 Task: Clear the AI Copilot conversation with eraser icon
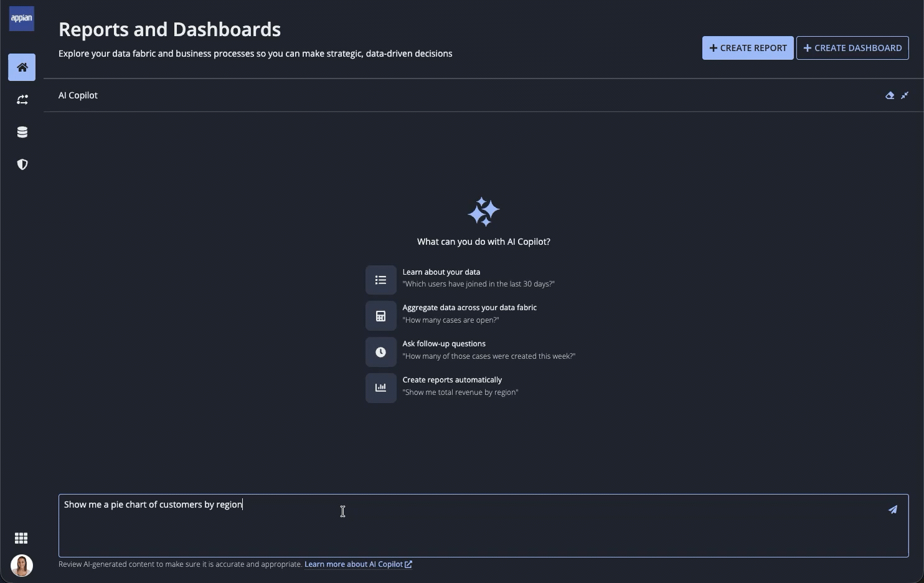[890, 95]
